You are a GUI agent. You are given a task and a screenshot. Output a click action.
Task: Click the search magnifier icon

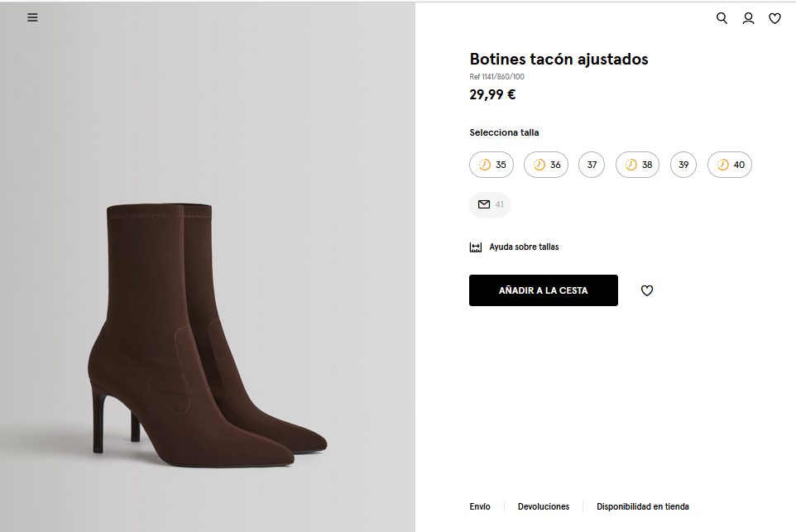[722, 18]
